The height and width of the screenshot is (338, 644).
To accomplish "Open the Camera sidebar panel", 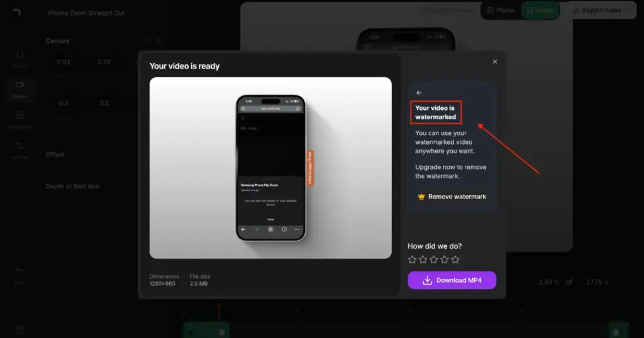I will pos(19,89).
